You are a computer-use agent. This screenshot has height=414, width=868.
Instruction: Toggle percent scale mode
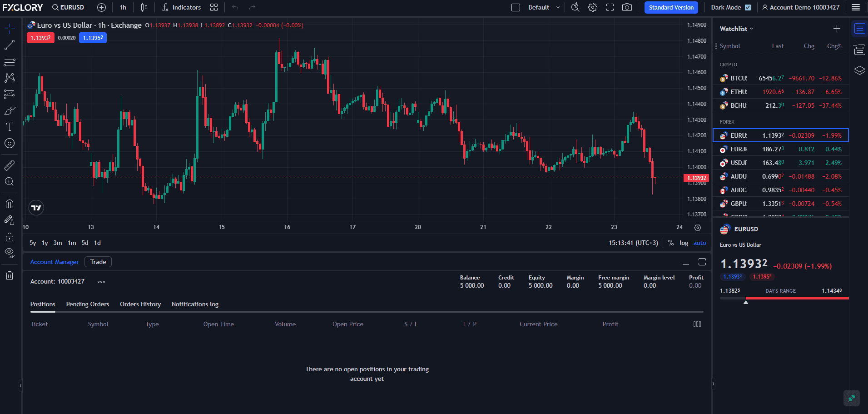point(671,243)
